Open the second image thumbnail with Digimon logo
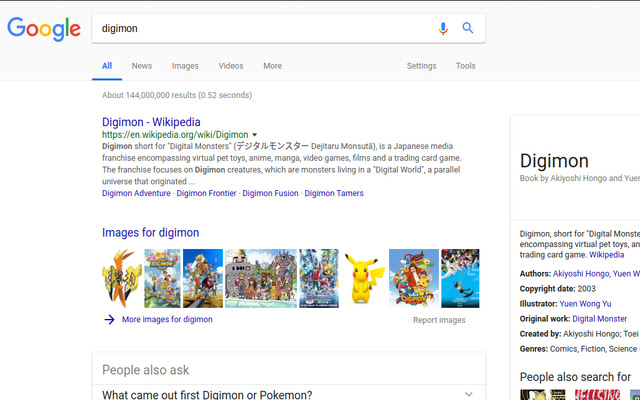This screenshot has height=400, width=640. click(x=162, y=278)
